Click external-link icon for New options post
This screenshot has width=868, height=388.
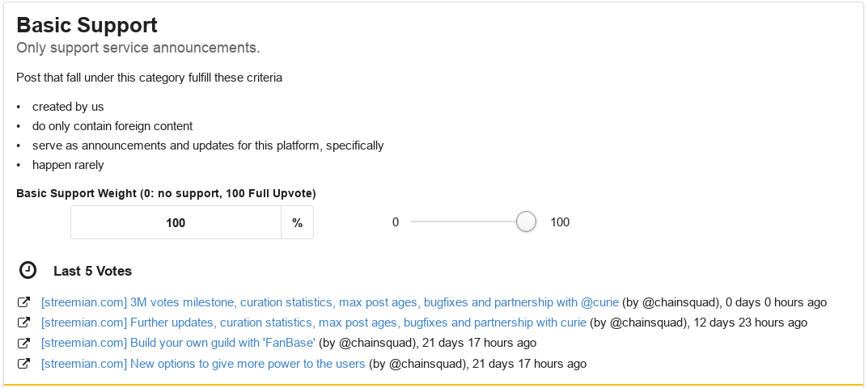click(x=23, y=365)
